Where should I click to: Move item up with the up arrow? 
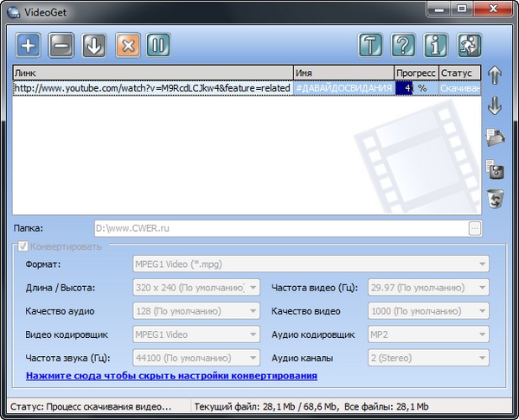496,76
